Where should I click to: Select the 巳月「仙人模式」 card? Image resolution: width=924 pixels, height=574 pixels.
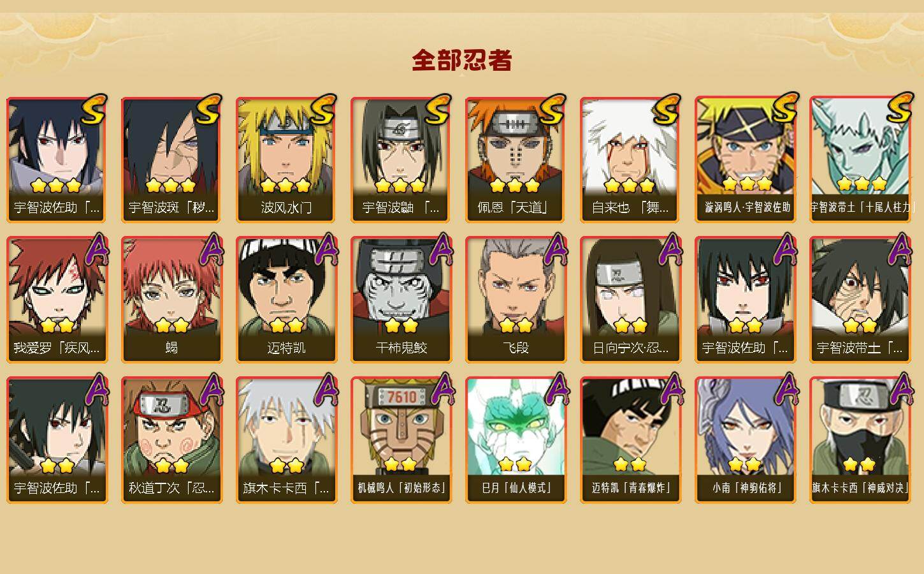(516, 440)
